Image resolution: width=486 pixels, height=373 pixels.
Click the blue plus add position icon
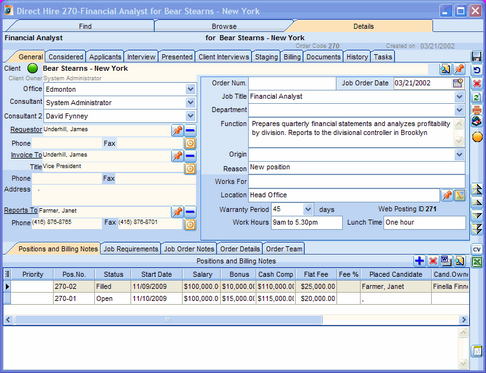pyautogui.click(x=419, y=261)
